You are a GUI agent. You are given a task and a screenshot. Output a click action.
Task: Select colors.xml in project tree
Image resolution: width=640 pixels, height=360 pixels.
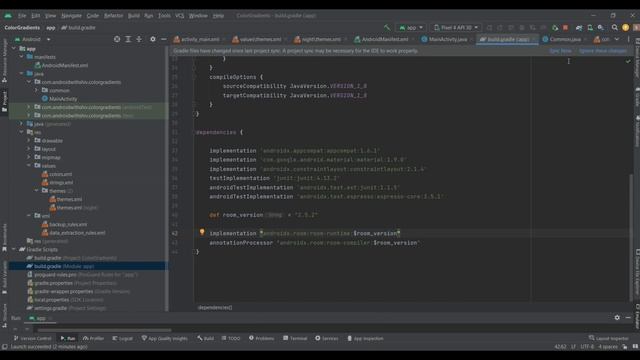[57, 174]
